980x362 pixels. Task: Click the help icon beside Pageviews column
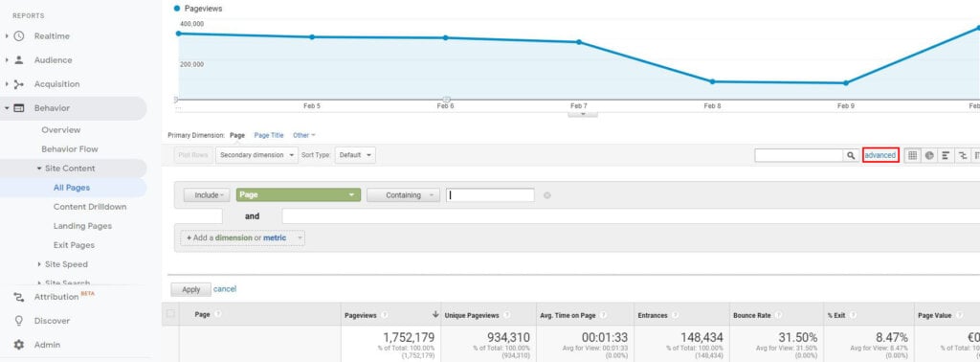[385, 316]
